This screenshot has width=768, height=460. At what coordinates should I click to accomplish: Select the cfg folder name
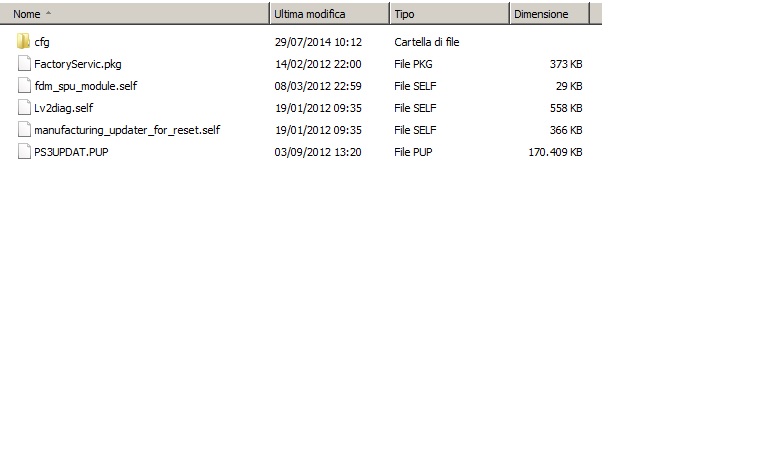click(42, 42)
